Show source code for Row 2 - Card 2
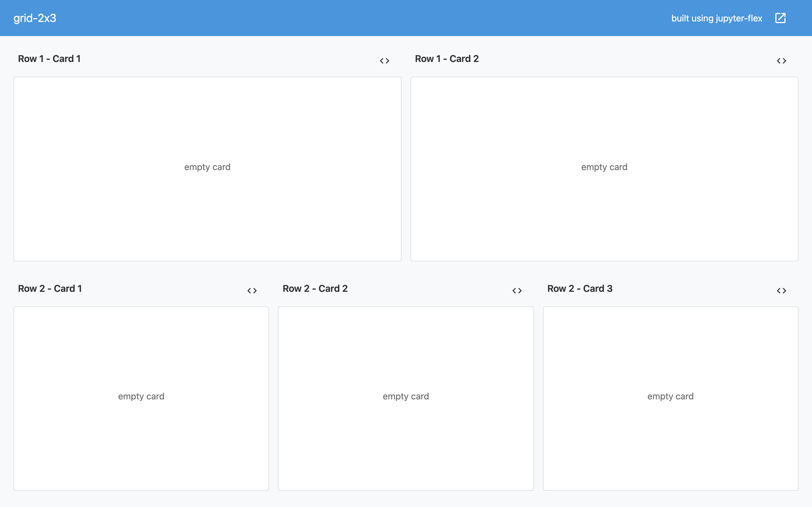Screen dimensions: 812x507 click(x=517, y=290)
